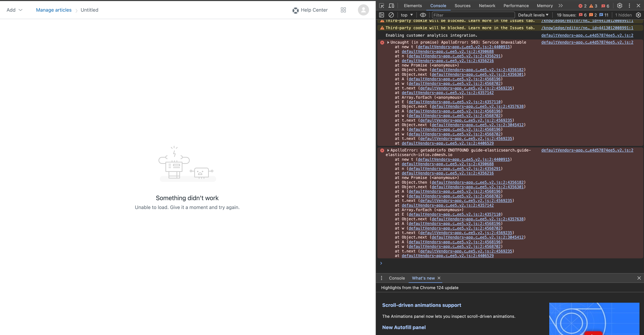Click the drawer three-dot menu icon
Image resolution: width=644 pixels, height=335 pixels.
click(382, 278)
